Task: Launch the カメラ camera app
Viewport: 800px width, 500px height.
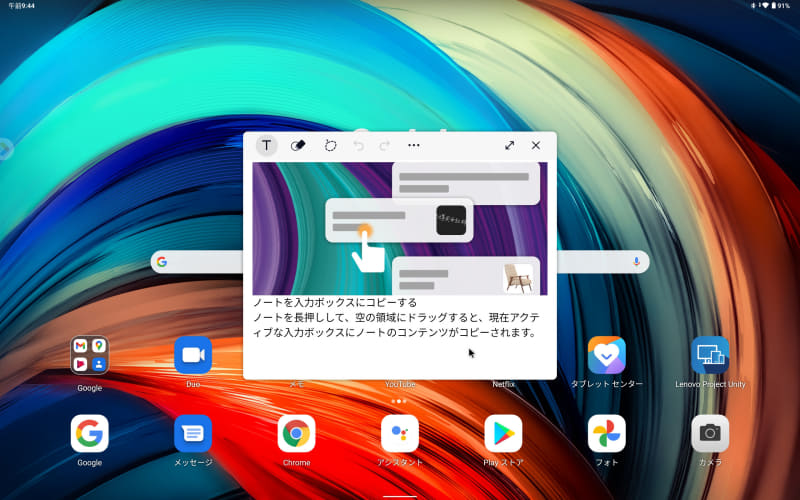Action: tap(710, 434)
